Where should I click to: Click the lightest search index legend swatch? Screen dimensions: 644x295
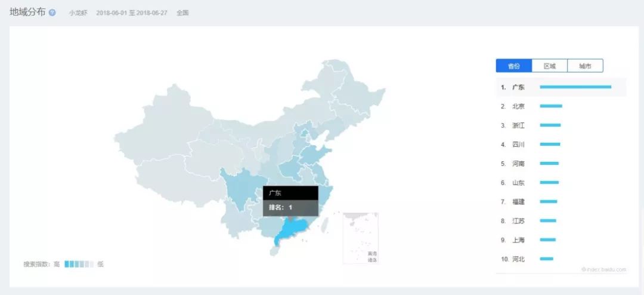[92, 264]
